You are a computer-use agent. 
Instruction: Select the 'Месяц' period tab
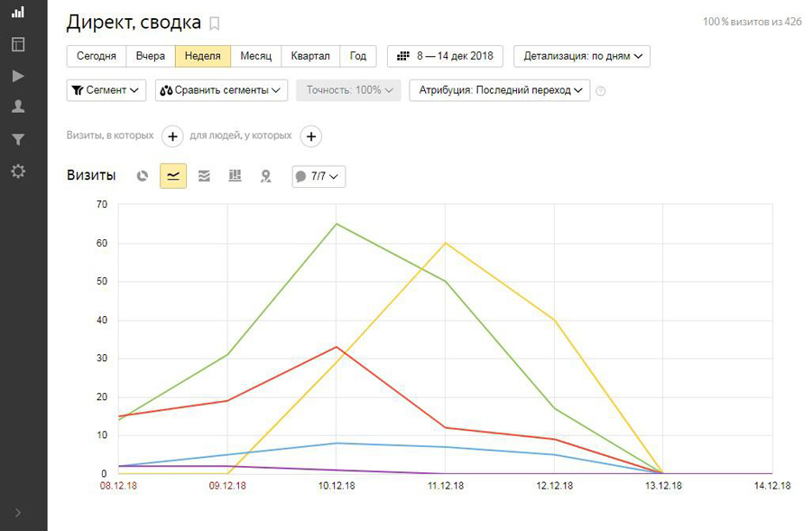tap(256, 56)
